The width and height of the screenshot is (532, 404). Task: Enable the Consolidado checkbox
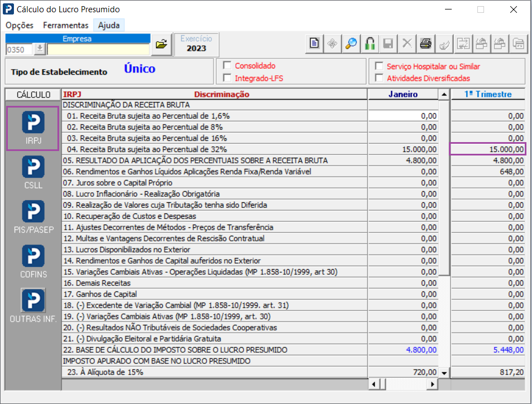coord(228,66)
